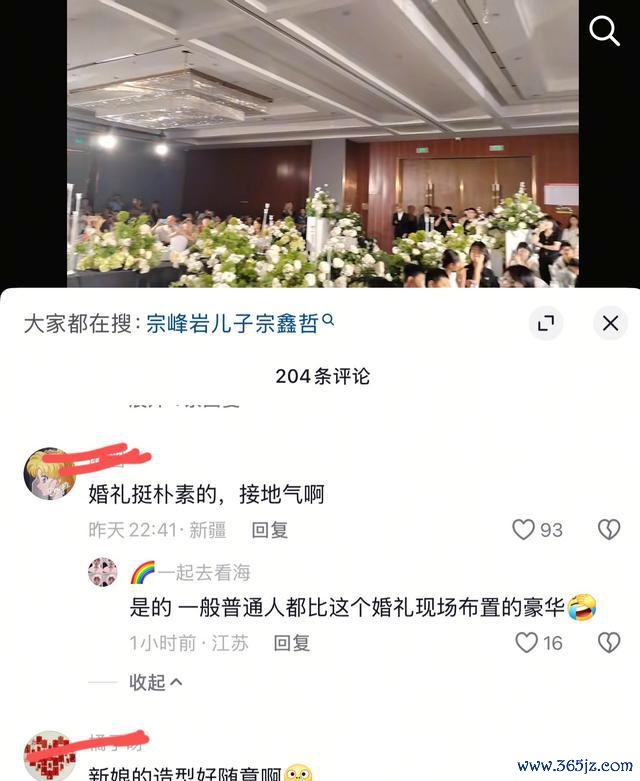Tap the wedding video area
This screenshot has height=781, width=640.
pyautogui.click(x=323, y=143)
